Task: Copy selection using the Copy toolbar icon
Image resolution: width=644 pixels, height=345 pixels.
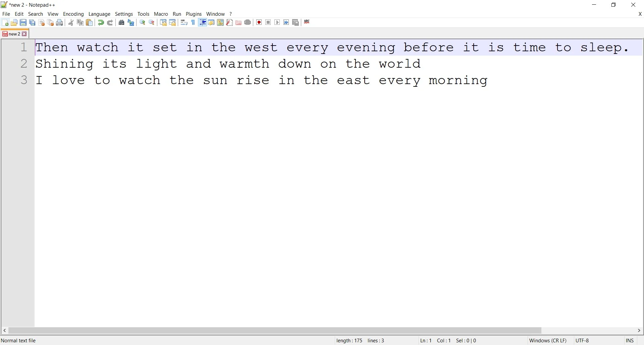Action: point(80,22)
